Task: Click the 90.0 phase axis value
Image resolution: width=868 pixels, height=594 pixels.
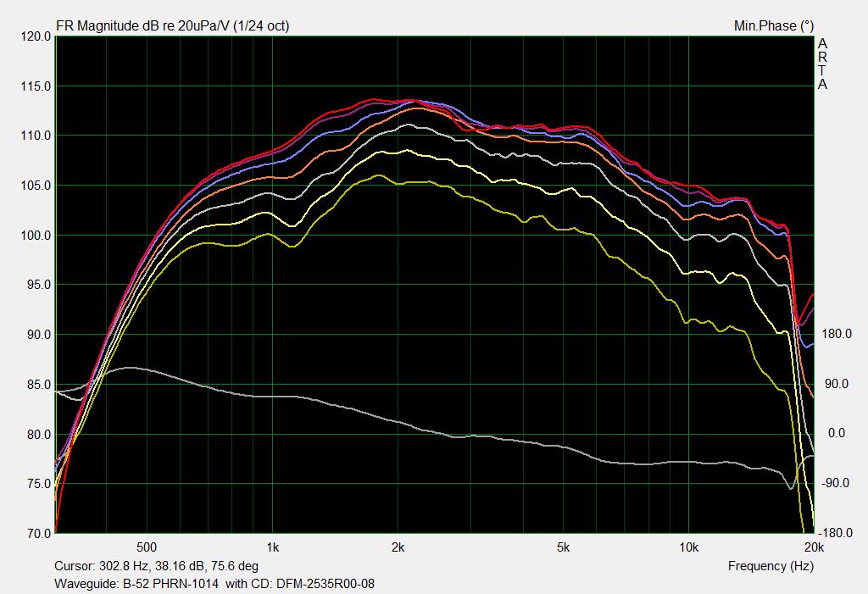Action: point(837,384)
